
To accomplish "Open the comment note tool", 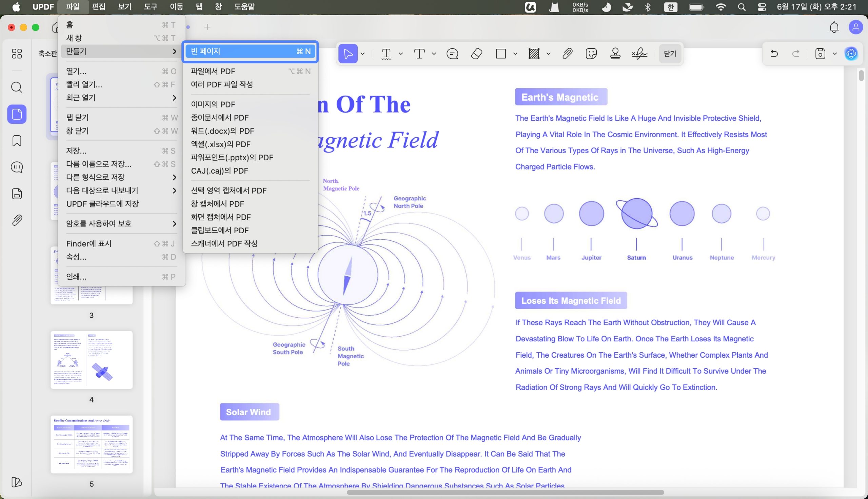I will click(452, 54).
